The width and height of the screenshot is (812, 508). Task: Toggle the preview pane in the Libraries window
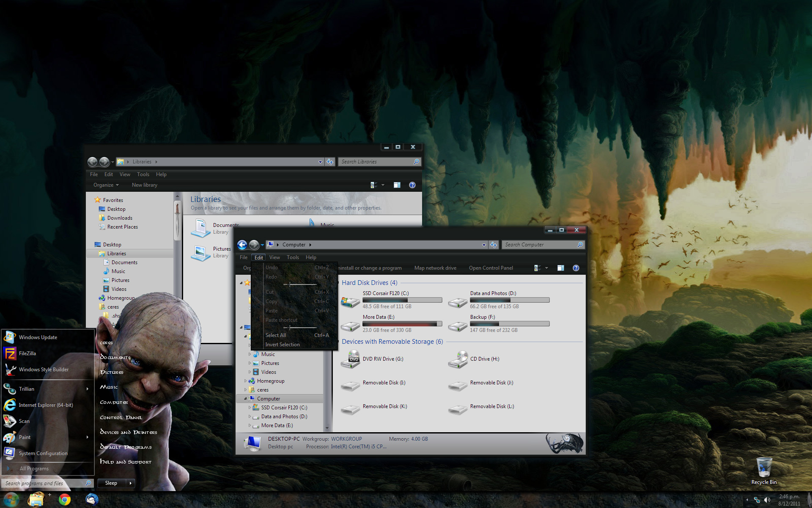click(x=397, y=185)
